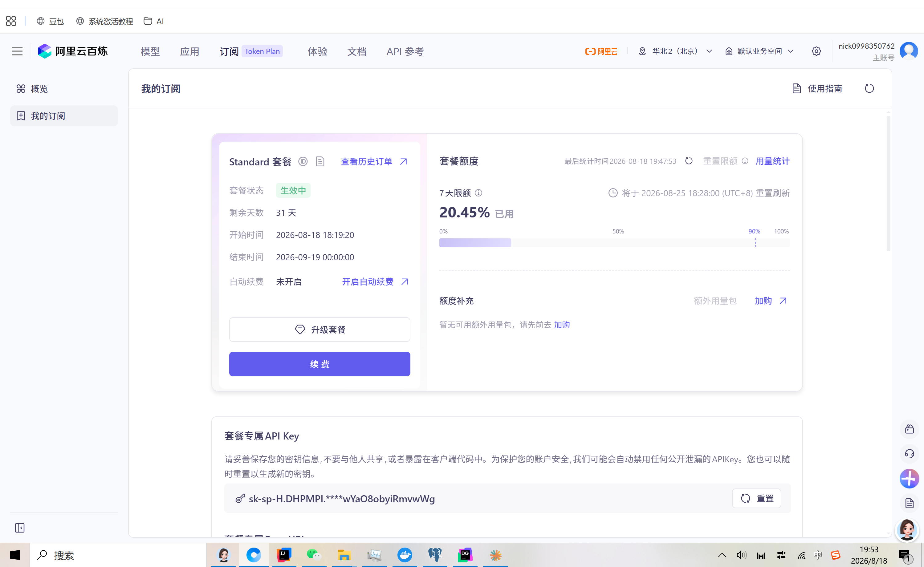Click the 升级套餐 button
Viewport: 924px width, 567px height.
click(320, 330)
